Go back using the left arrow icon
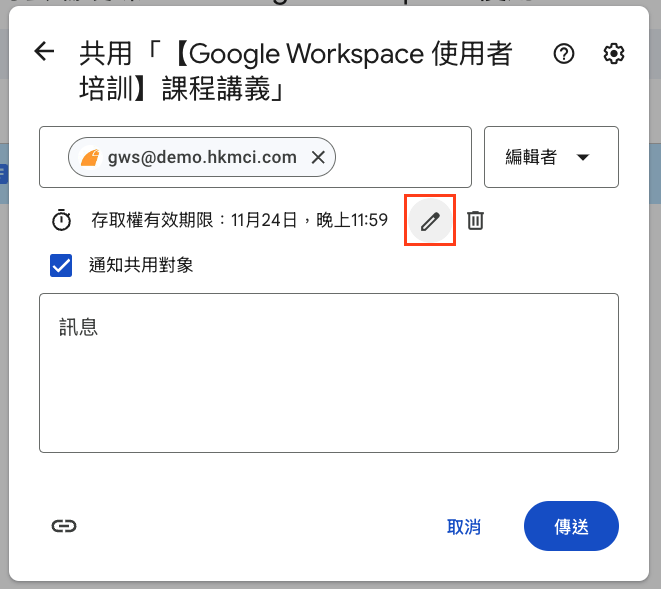Screen dimensions: 661x589 tap(44, 51)
